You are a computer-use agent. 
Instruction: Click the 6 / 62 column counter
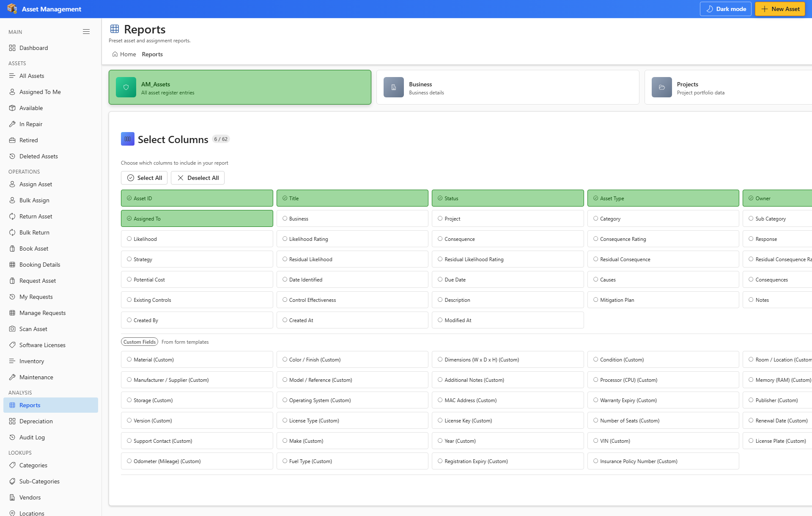[221, 139]
